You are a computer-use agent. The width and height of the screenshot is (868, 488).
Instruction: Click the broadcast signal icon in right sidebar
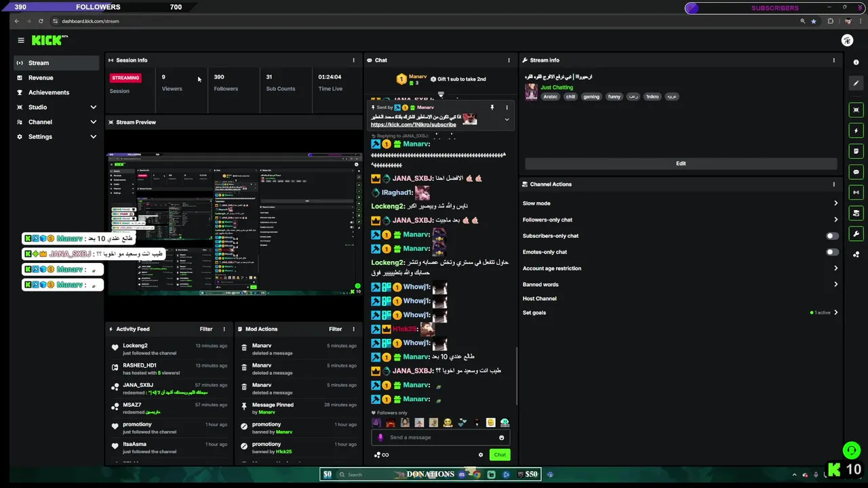tap(856, 192)
